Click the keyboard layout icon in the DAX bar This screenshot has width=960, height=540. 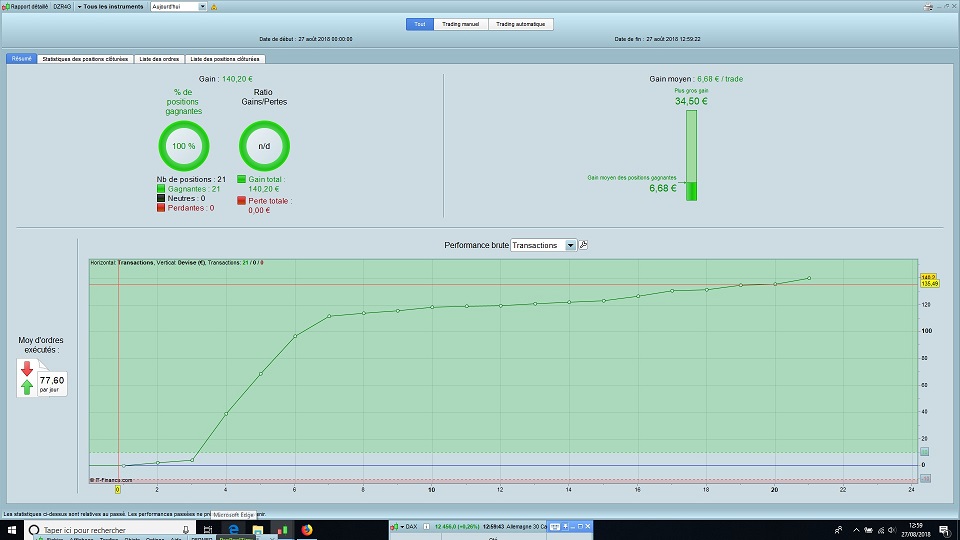pos(555,527)
